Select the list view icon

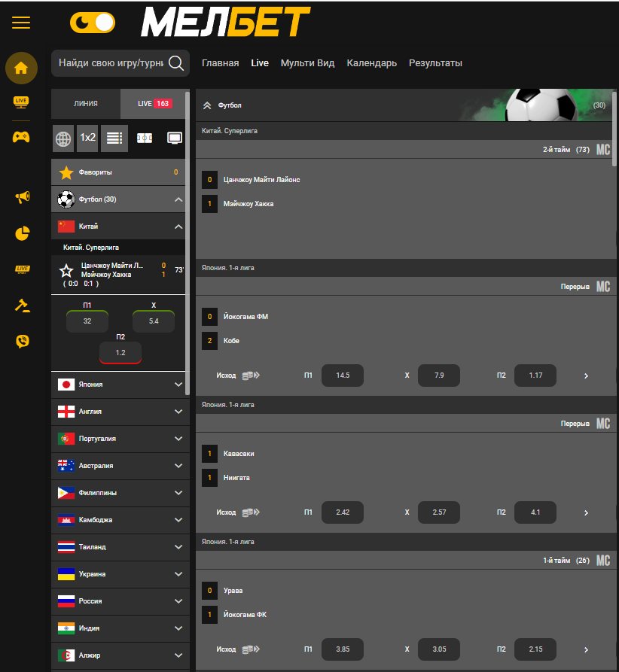(114, 138)
